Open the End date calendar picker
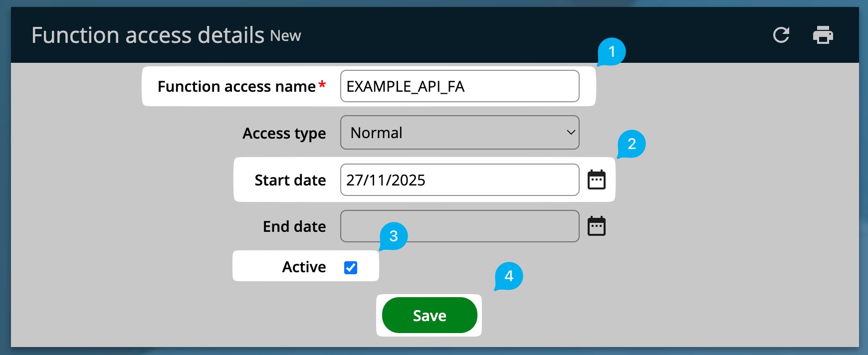This screenshot has width=868, height=355. [x=596, y=226]
